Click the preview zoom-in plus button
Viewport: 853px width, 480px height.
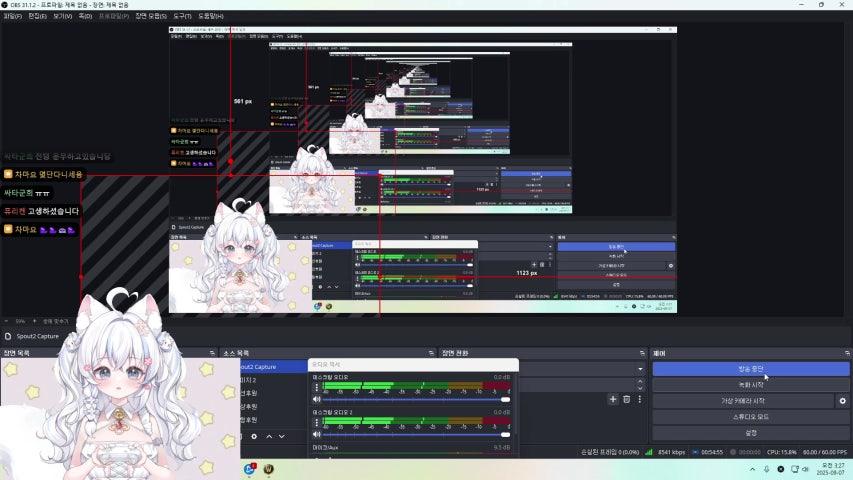point(34,321)
